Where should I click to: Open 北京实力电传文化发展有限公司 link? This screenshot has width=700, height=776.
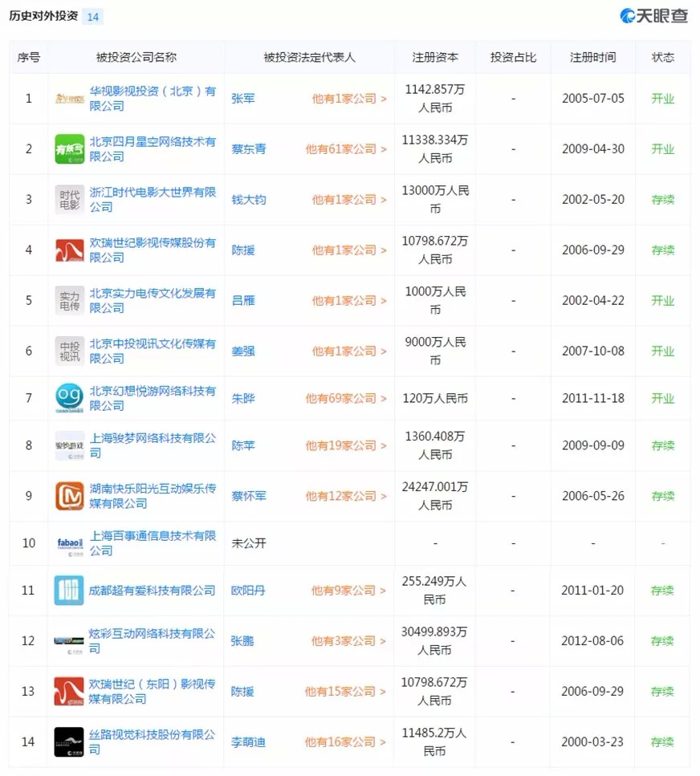tap(153, 300)
